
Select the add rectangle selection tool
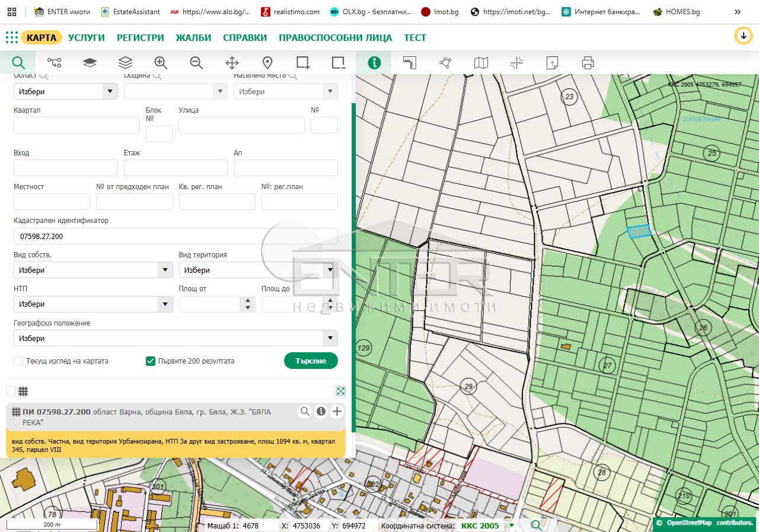[303, 62]
